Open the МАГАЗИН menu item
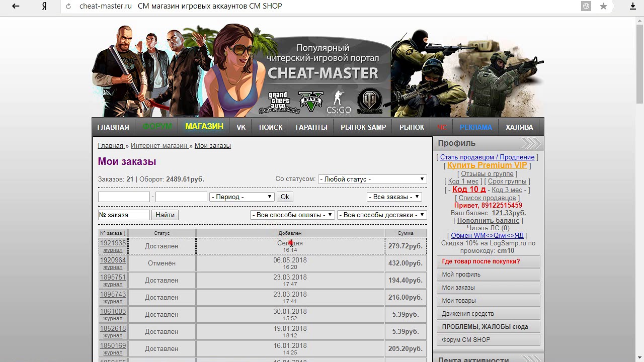The width and height of the screenshot is (644, 362). (204, 127)
